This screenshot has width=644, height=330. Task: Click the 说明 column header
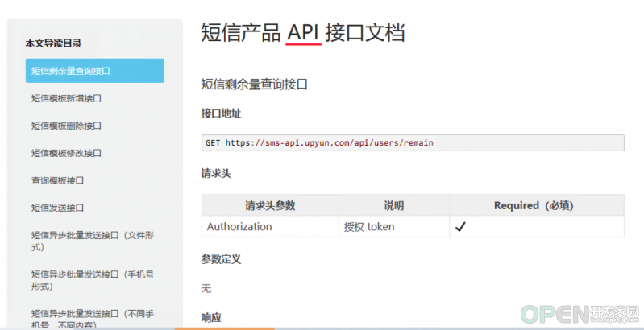[x=394, y=205]
